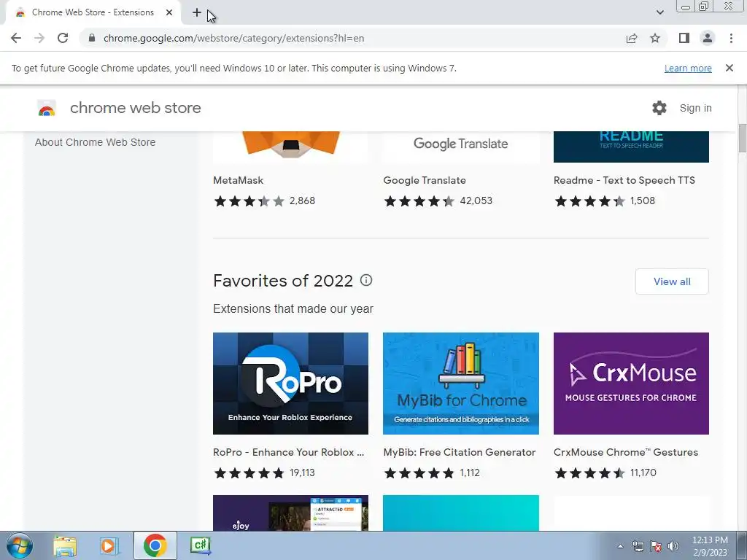Open Google Translate banner image
Image resolution: width=747 pixels, height=560 pixels.
[461, 147]
